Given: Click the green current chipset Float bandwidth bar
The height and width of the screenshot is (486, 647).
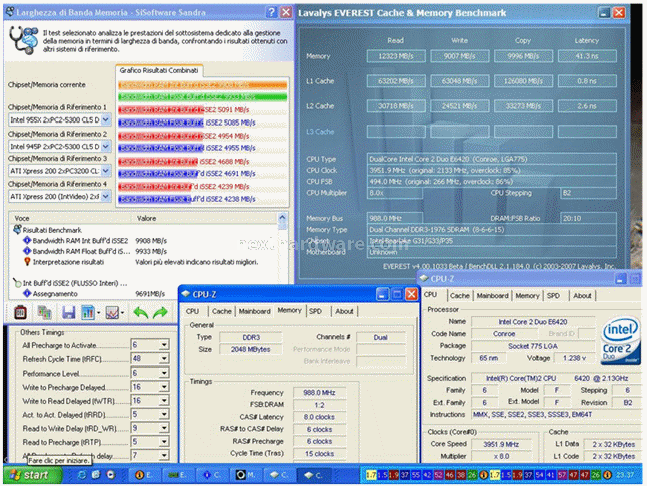Looking at the screenshot, I should pos(203,97).
